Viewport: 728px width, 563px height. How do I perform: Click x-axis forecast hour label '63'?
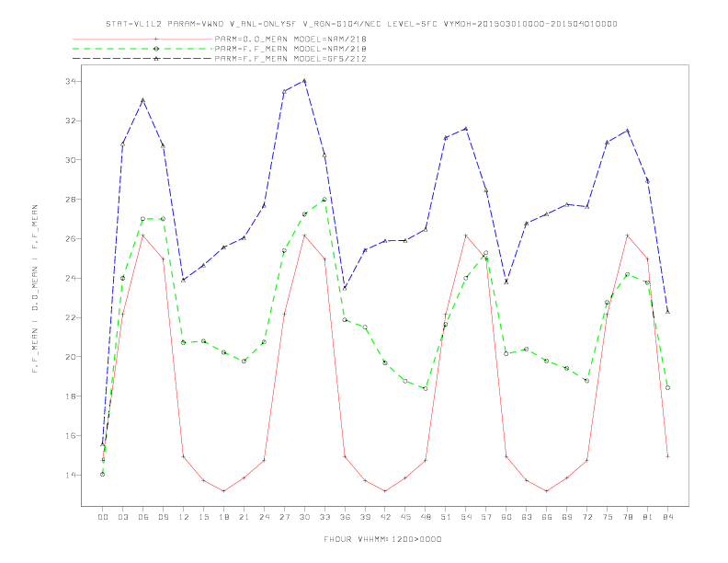point(527,517)
